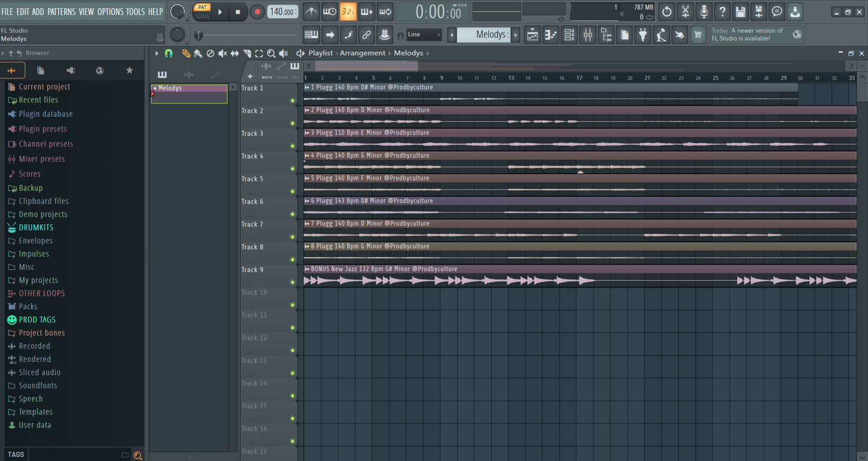The width and height of the screenshot is (868, 461).
Task: Open the Browser view button in toolbar
Action: click(x=606, y=35)
